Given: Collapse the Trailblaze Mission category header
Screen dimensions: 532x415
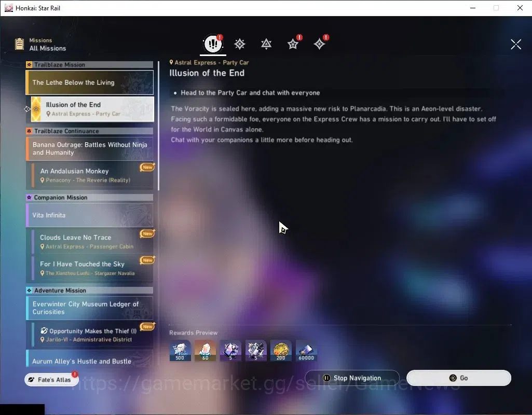Looking at the screenshot, I should tap(90, 65).
